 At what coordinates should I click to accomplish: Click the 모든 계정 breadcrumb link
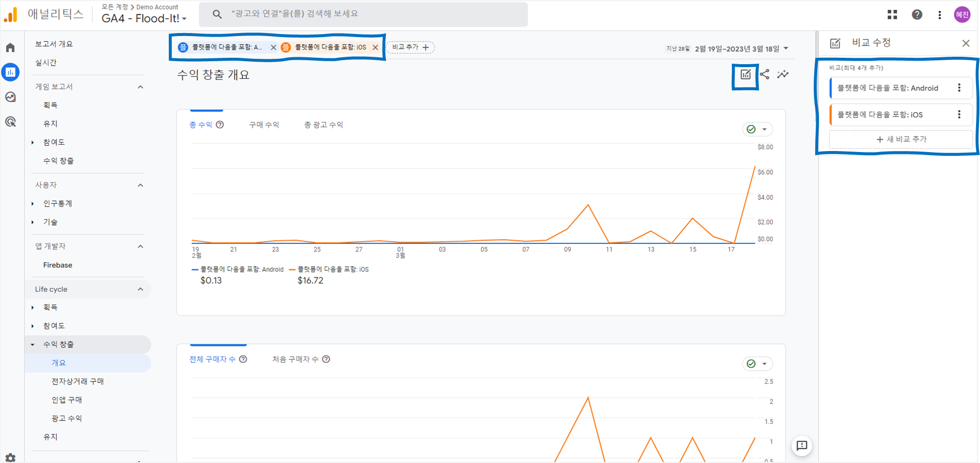114,7
